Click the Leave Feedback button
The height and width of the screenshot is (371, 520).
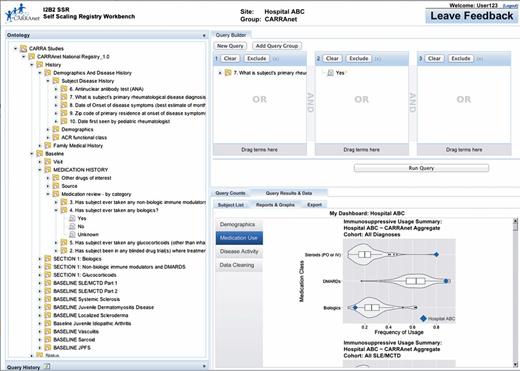pyautogui.click(x=472, y=16)
